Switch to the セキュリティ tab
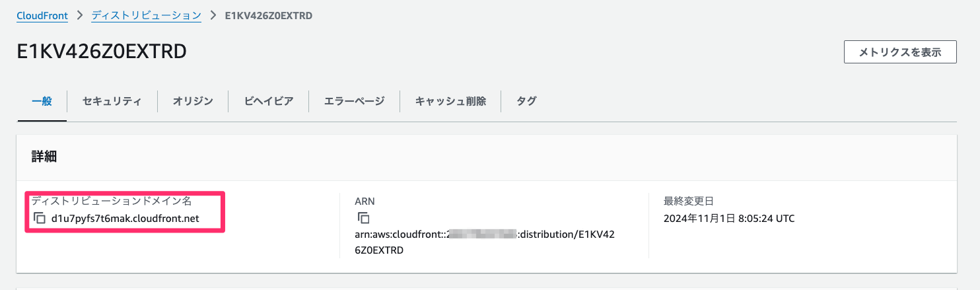This screenshot has height=290, width=980. 112,102
